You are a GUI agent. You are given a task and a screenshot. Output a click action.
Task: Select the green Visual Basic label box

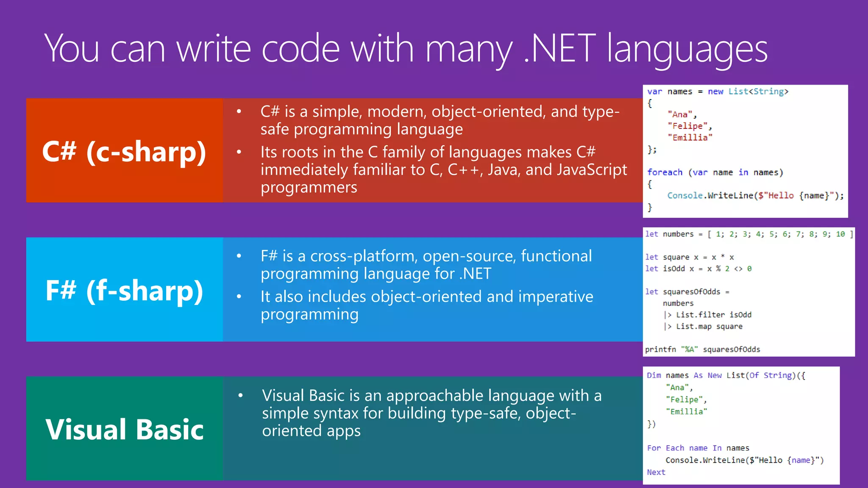(x=124, y=429)
